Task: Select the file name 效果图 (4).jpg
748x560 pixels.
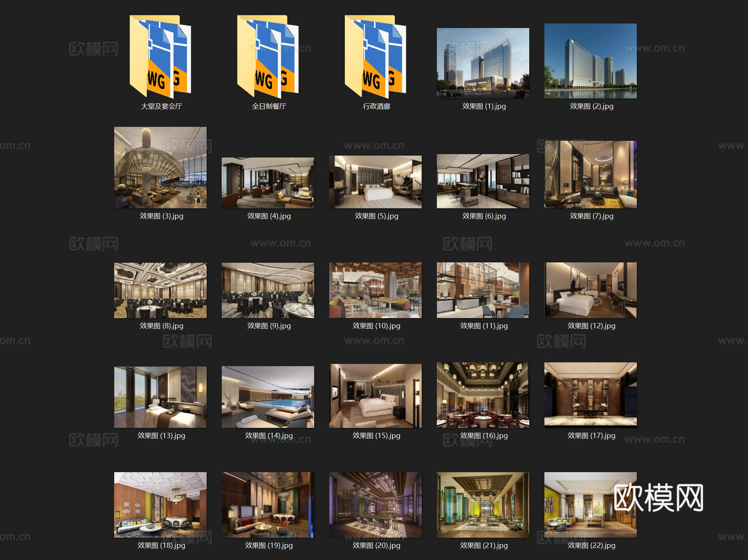Action: [269, 216]
